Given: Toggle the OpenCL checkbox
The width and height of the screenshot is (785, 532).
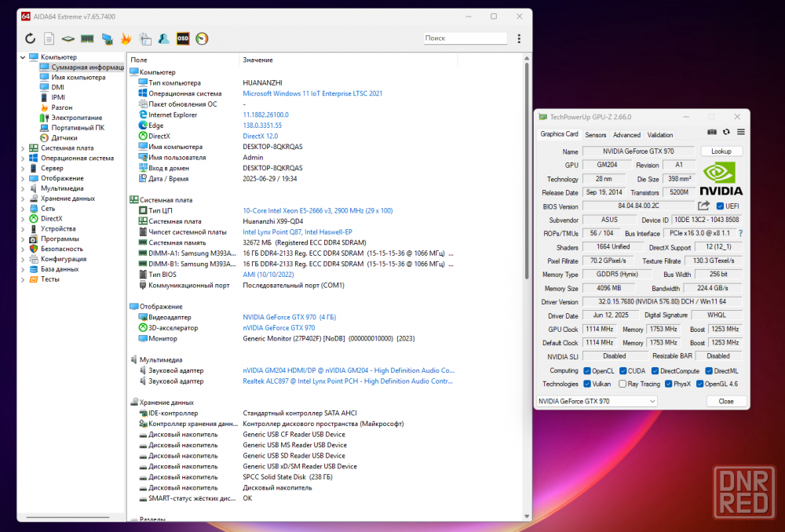Looking at the screenshot, I should (x=587, y=371).
